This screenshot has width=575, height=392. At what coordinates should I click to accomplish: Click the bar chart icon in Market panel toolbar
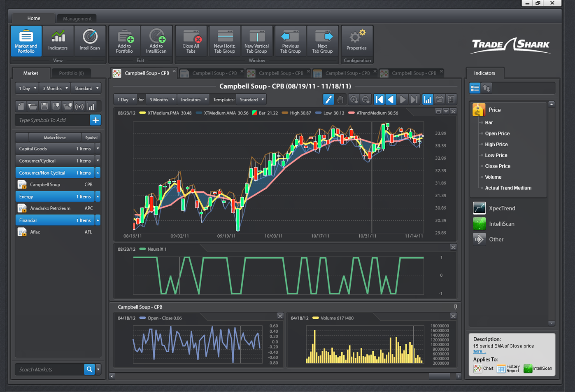[91, 106]
